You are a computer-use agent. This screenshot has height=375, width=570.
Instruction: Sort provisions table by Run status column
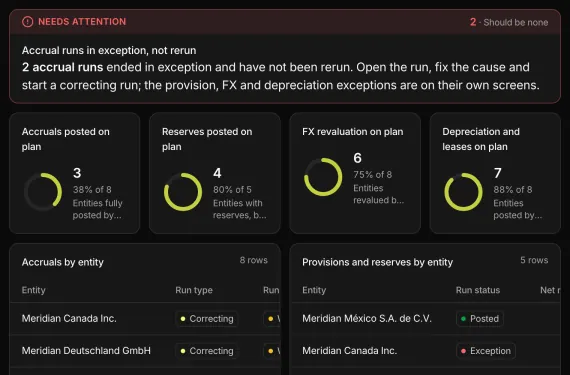[x=478, y=290]
